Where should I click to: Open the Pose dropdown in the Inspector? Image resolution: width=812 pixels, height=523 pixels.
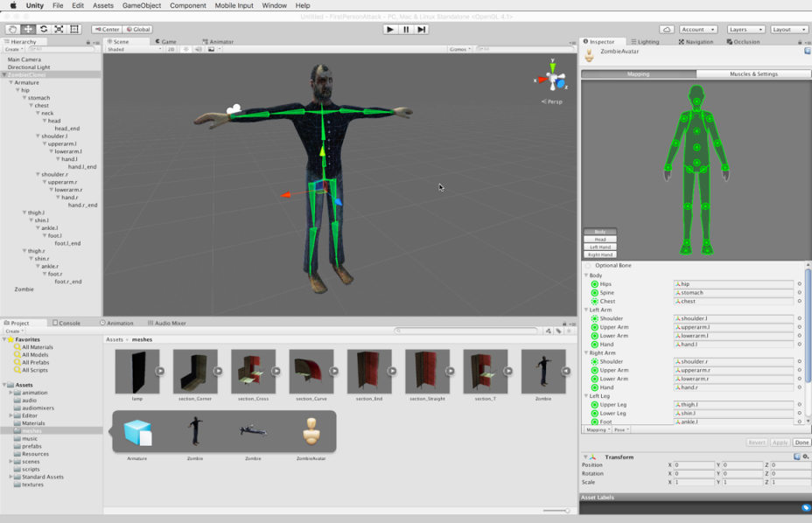pos(621,429)
